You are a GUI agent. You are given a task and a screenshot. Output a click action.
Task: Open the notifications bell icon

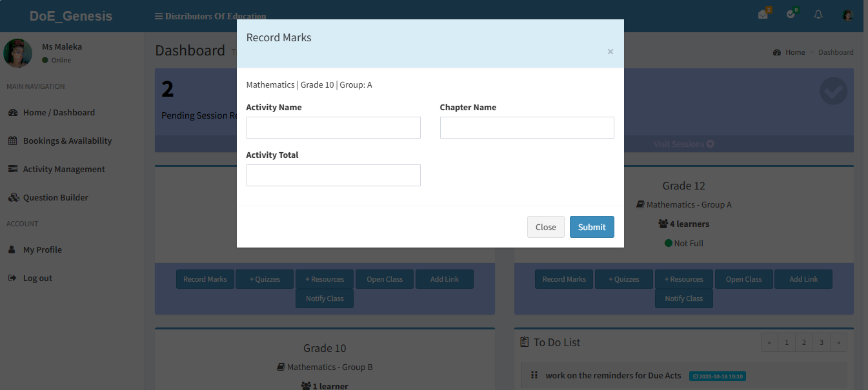pyautogui.click(x=818, y=15)
